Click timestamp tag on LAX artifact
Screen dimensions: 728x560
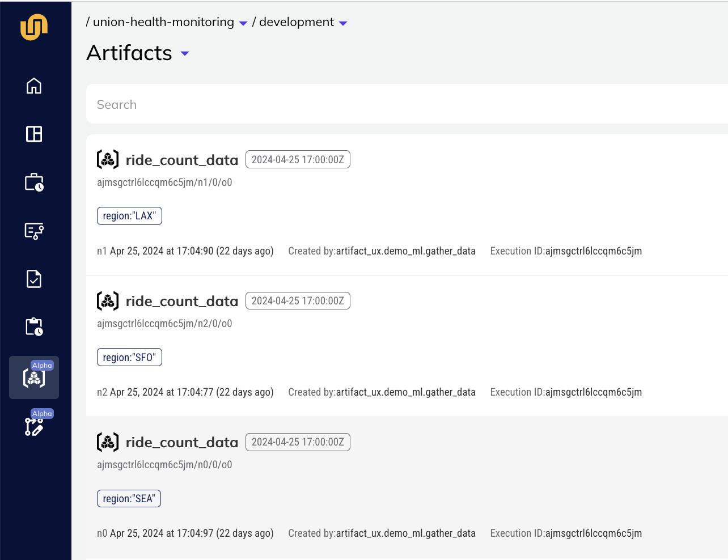point(298,159)
